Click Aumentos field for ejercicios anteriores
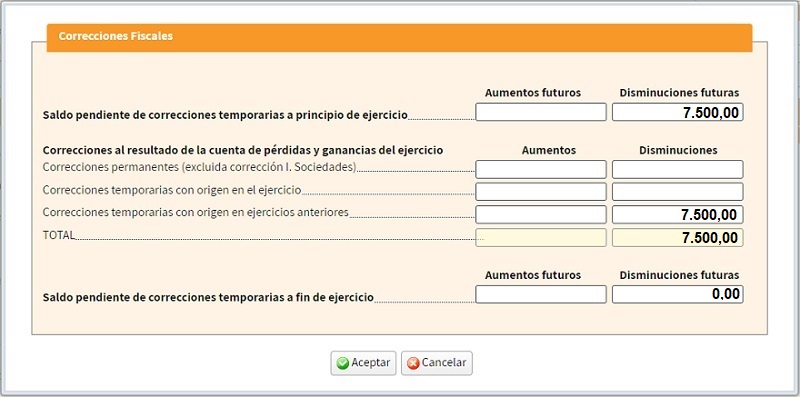 [x=541, y=214]
